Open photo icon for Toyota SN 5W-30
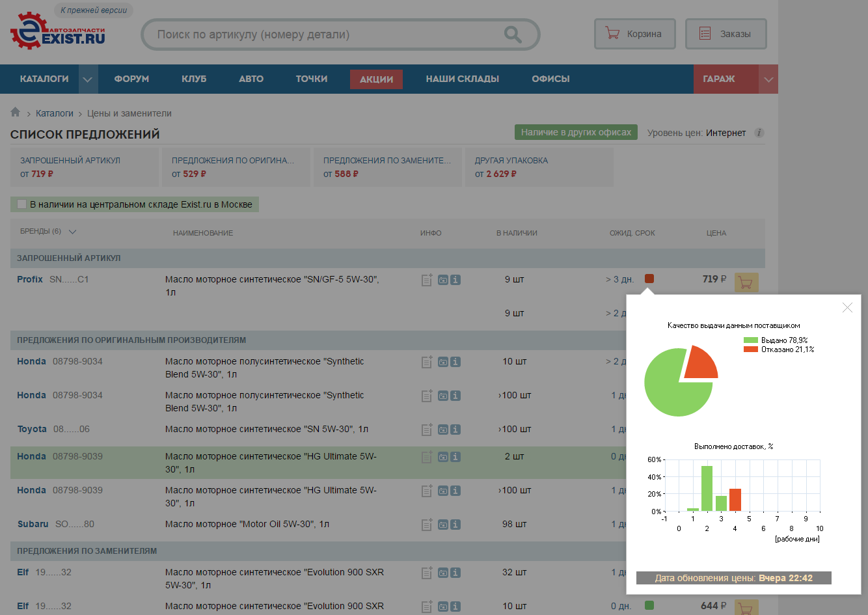The image size is (868, 615). 443,430
